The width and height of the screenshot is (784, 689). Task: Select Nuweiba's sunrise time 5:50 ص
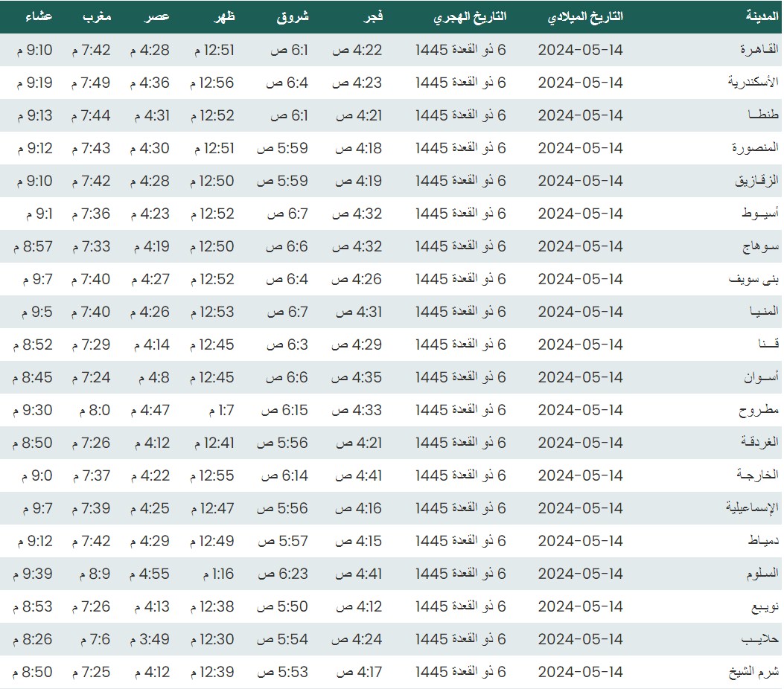pyautogui.click(x=282, y=606)
